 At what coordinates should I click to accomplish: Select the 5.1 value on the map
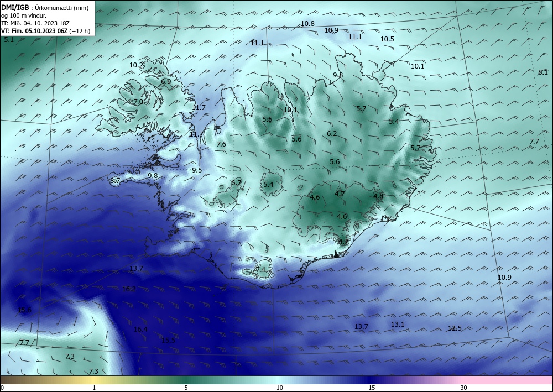coord(9,40)
